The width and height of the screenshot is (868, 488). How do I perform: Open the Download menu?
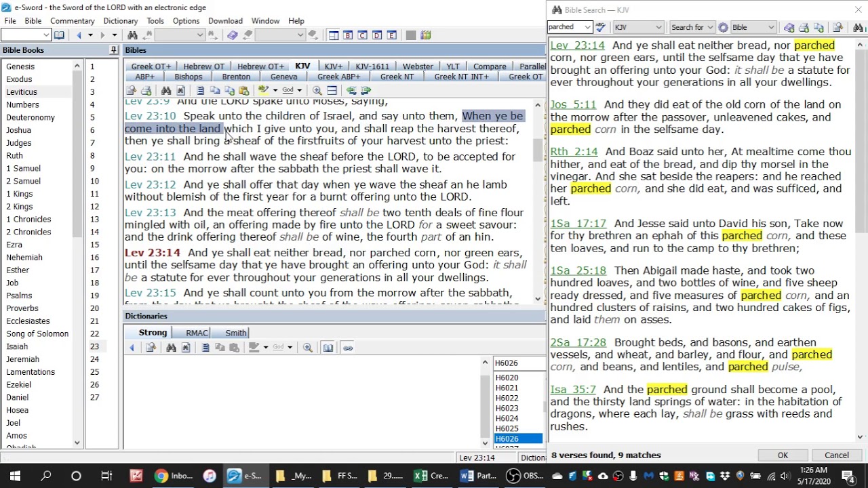click(x=225, y=21)
